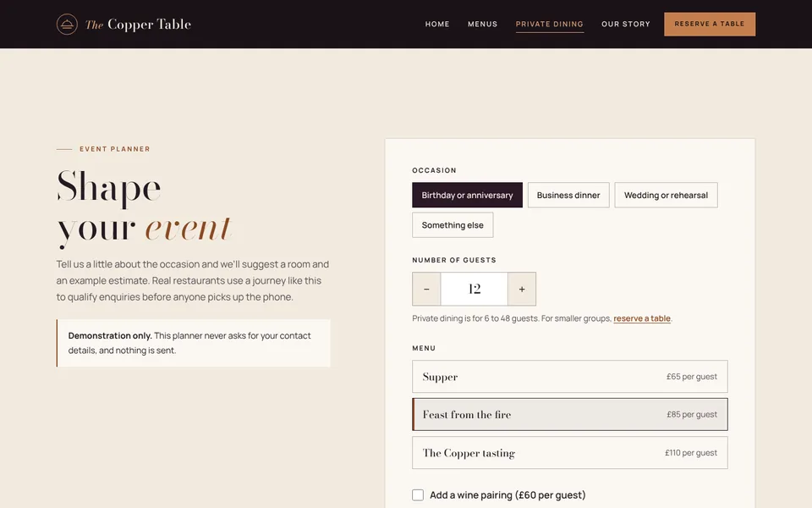Click the '£110 per guest' price
Screen dimensions: 812x508
click(691, 452)
